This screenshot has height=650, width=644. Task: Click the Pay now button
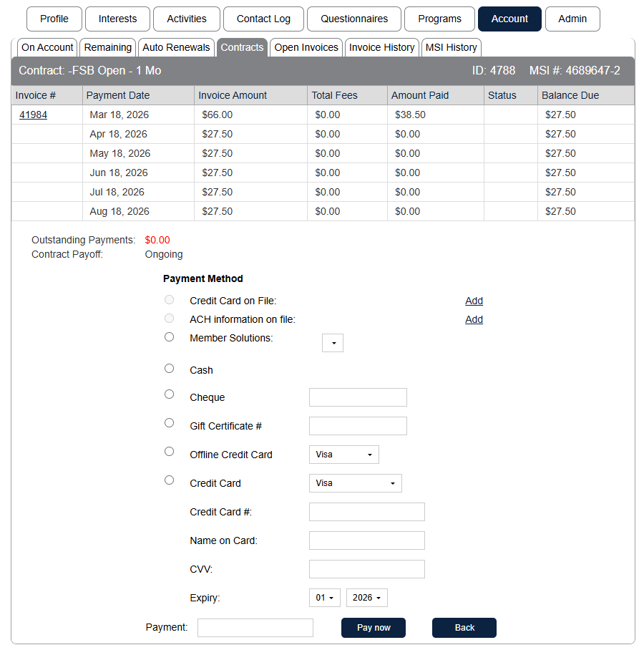(374, 628)
